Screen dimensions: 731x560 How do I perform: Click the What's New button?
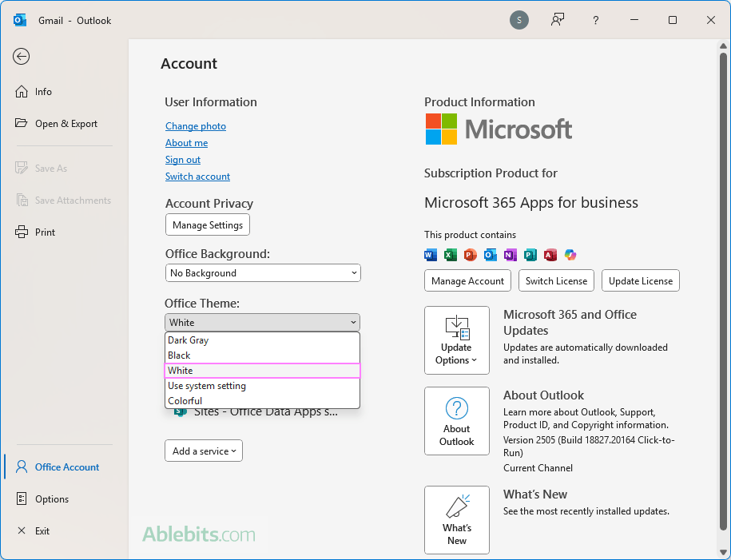(457, 520)
